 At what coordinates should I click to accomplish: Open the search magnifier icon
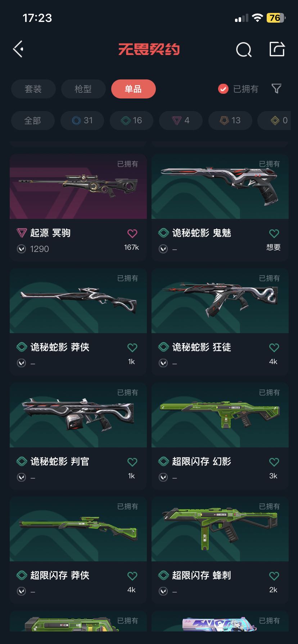pyautogui.click(x=244, y=50)
